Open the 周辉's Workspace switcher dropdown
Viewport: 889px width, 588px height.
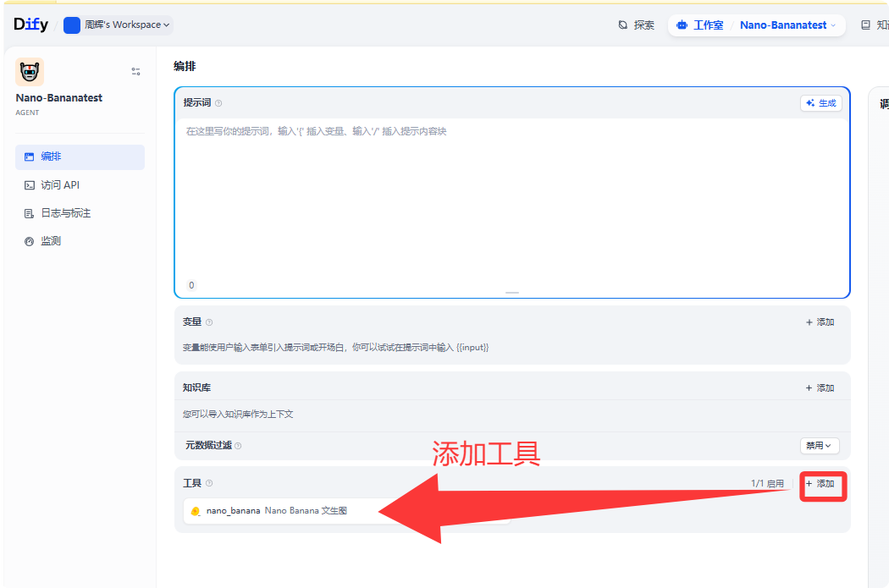[116, 25]
